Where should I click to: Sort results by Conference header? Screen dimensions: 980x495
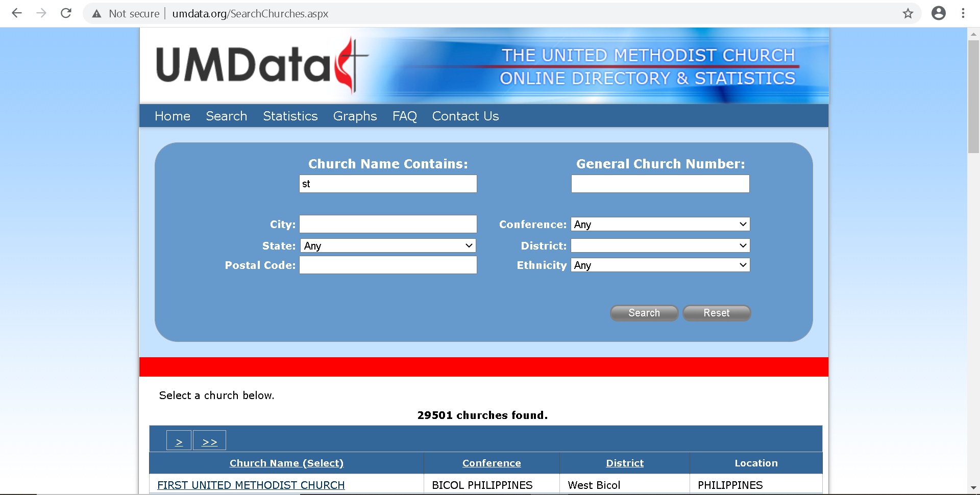492,463
